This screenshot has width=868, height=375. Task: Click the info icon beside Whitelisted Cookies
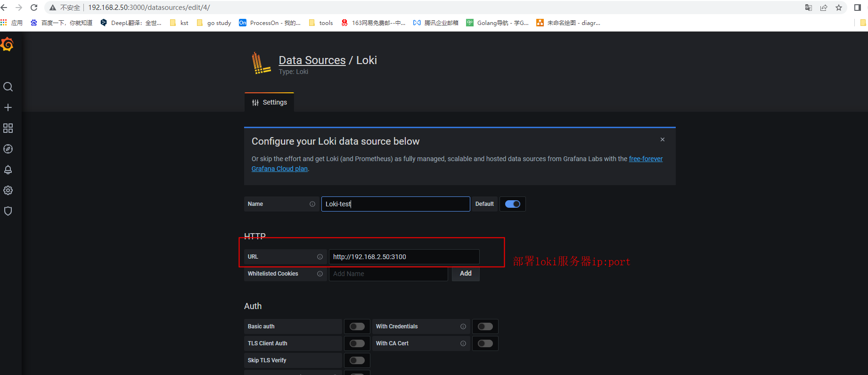coord(320,274)
